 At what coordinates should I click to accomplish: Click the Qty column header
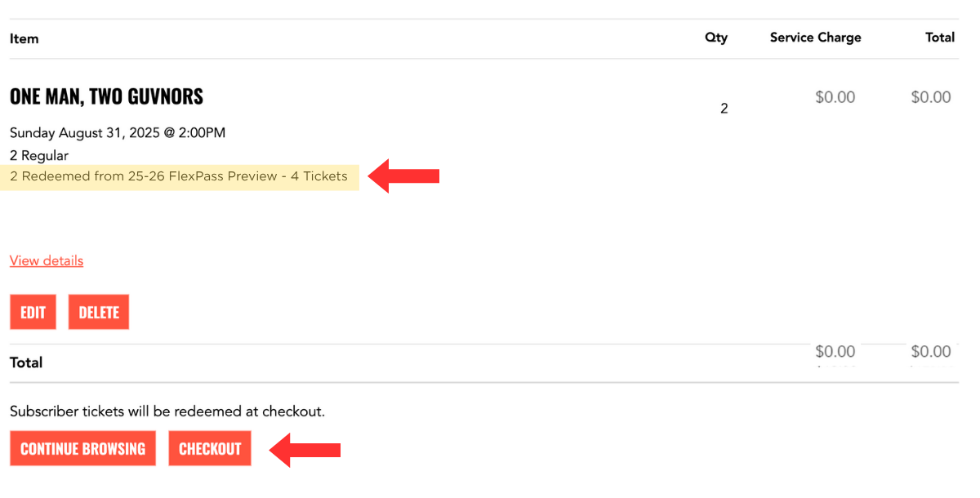716,38
